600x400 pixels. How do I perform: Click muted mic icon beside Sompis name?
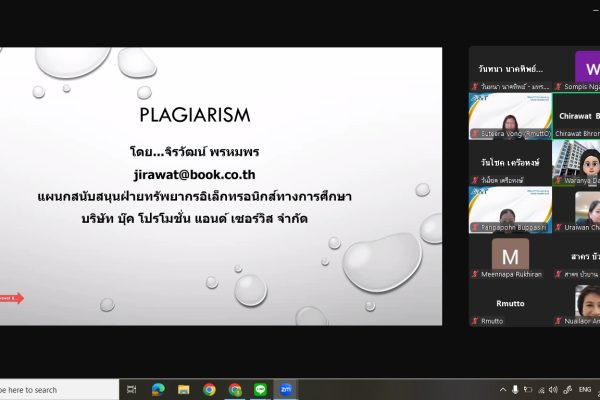click(x=558, y=87)
